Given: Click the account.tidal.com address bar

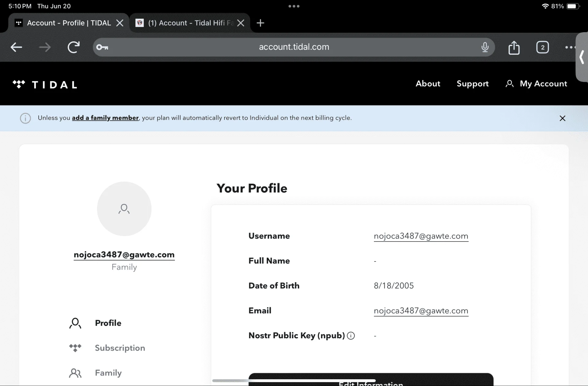Looking at the screenshot, I should (x=294, y=47).
